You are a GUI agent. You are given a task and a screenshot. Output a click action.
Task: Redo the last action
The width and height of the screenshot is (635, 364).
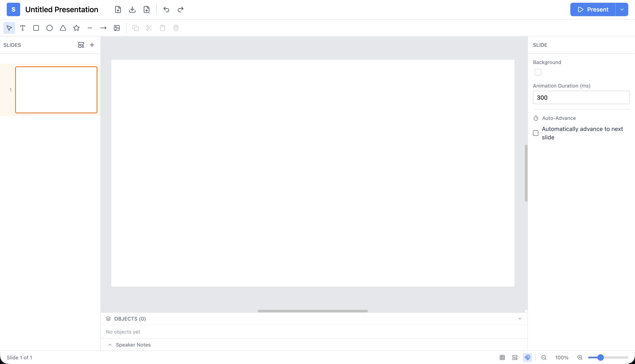tap(181, 9)
